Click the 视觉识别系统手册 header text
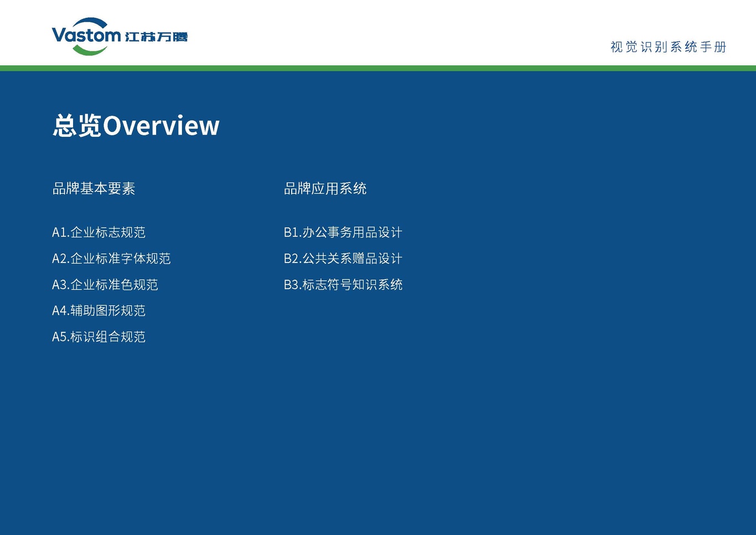This screenshot has height=535, width=756. [668, 47]
